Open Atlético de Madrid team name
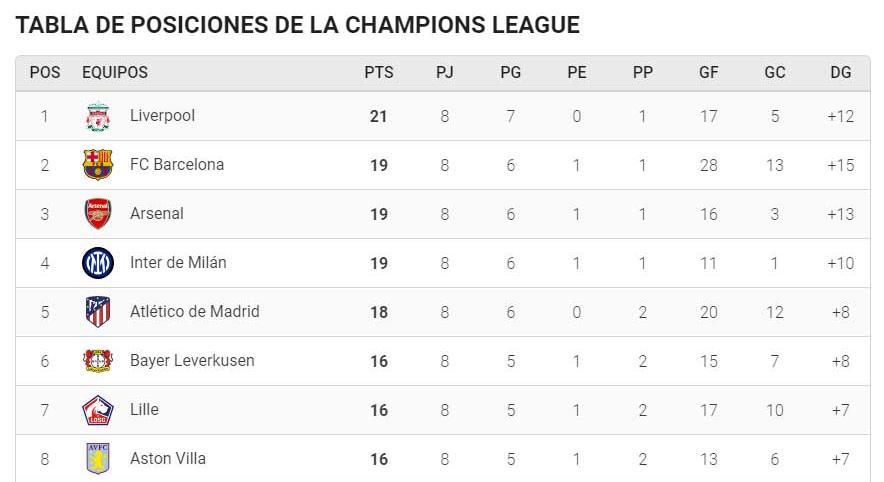 (x=195, y=312)
